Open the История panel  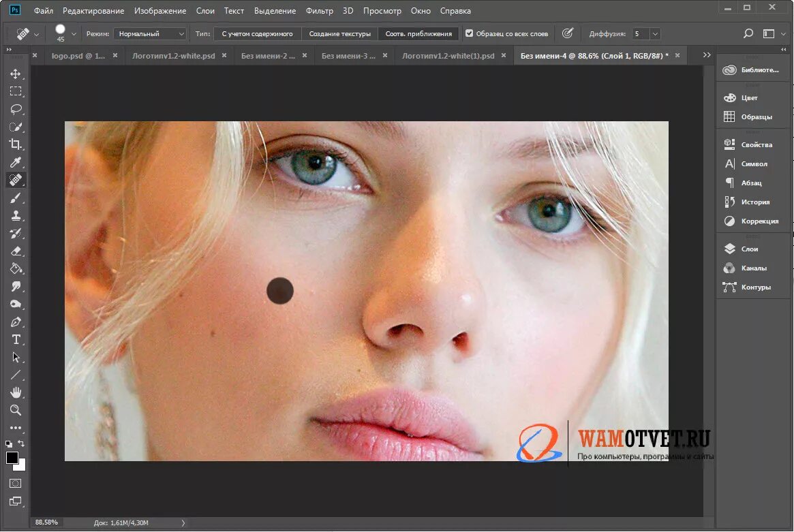[747, 202]
